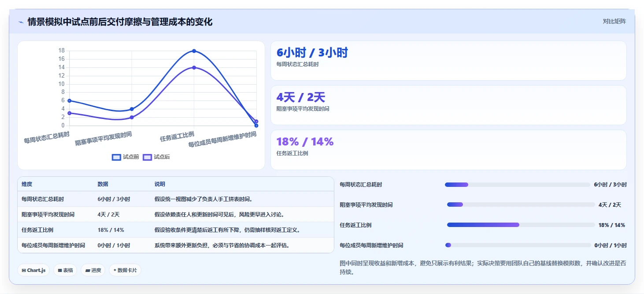644x294 pixels.
Task: Click the lightning icon beside the panel title
Action: 21,22
